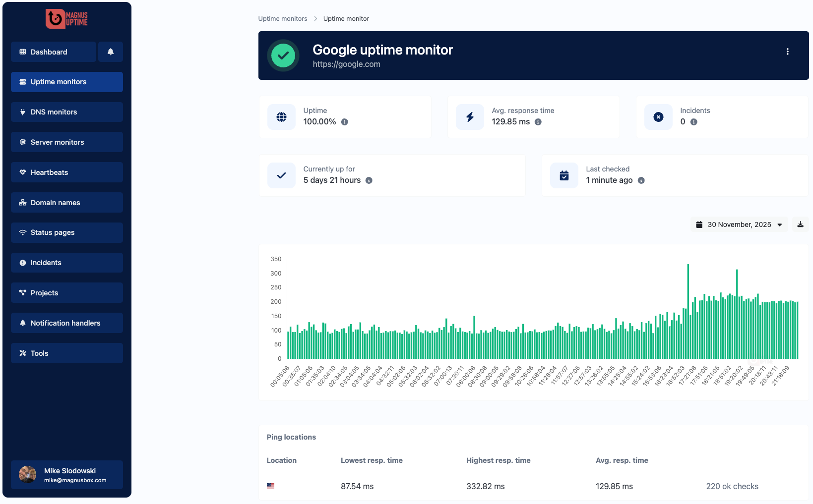
Task: Open the 30 November, 2025 date dropdown
Action: click(x=739, y=224)
